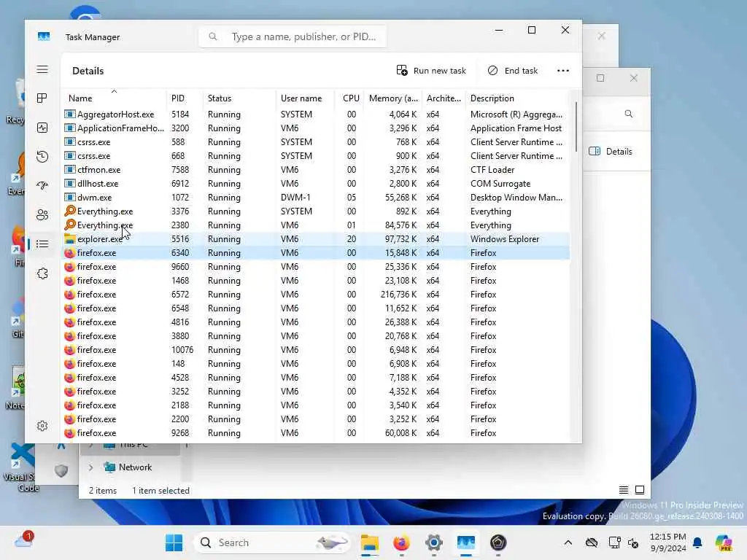Open the Windows Start menu

(x=174, y=542)
